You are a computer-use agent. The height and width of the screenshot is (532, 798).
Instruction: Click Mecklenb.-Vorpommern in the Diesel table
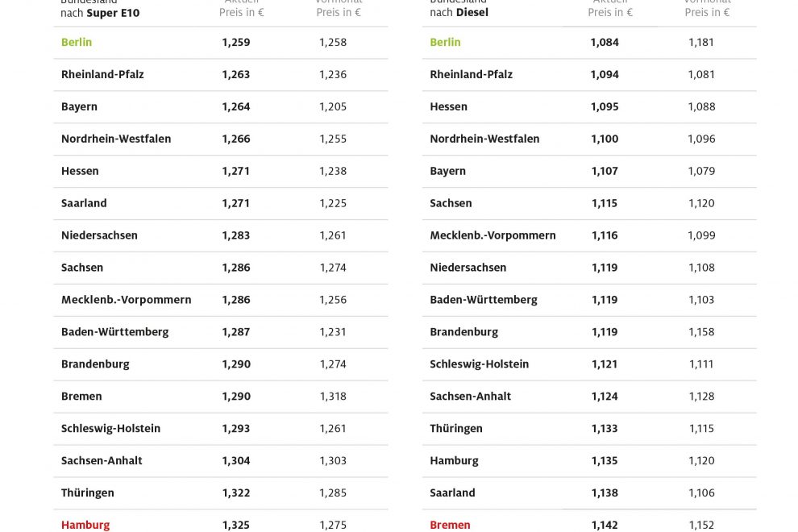[493, 235]
